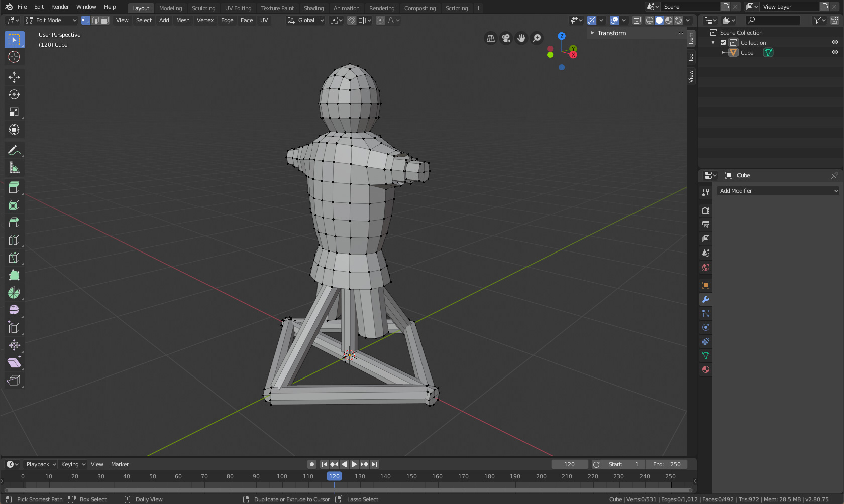
Task: Open the Modifiers wrench properties tab
Action: pyautogui.click(x=706, y=299)
